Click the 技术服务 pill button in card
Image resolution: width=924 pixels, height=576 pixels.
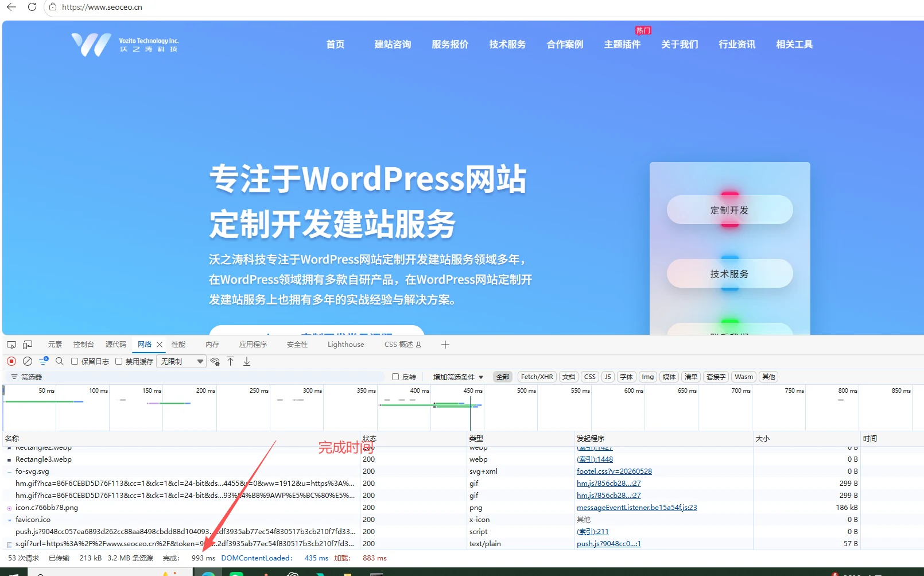(x=729, y=274)
